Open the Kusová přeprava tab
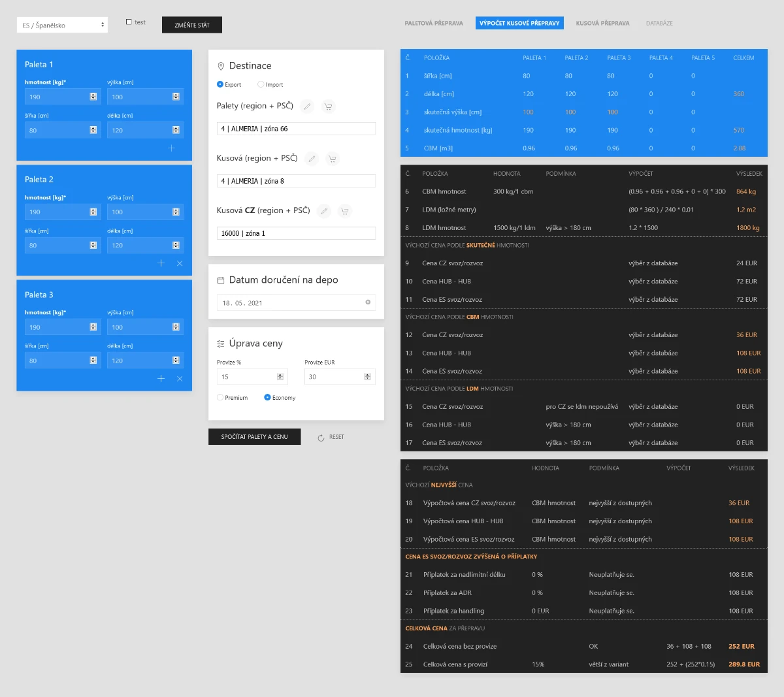The image size is (784, 697). pyautogui.click(x=602, y=24)
